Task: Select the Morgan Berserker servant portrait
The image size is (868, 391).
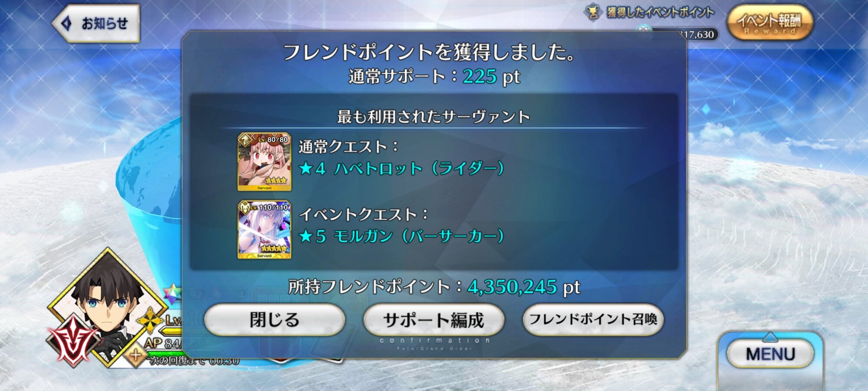Action: 264,230
